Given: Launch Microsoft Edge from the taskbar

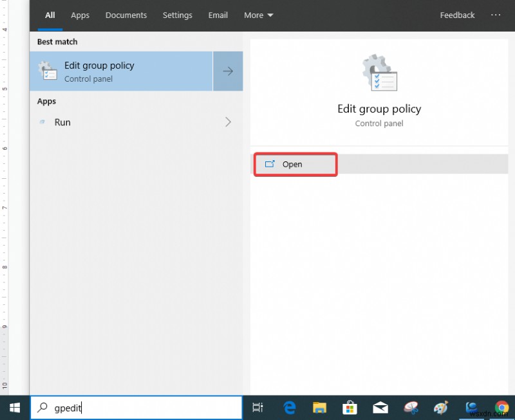Looking at the screenshot, I should [x=289, y=407].
